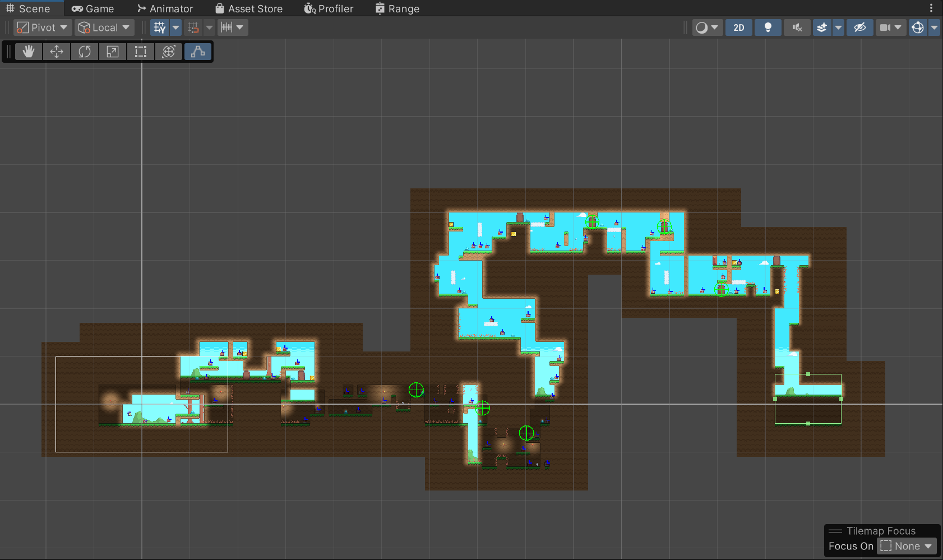Activate the custom editor tools icon
Viewport: 943px width, 560px height.
coord(198,52)
